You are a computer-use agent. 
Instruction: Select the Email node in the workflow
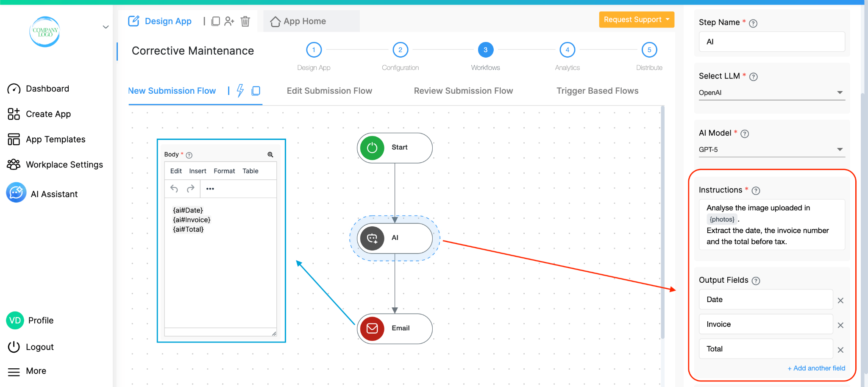click(x=395, y=329)
